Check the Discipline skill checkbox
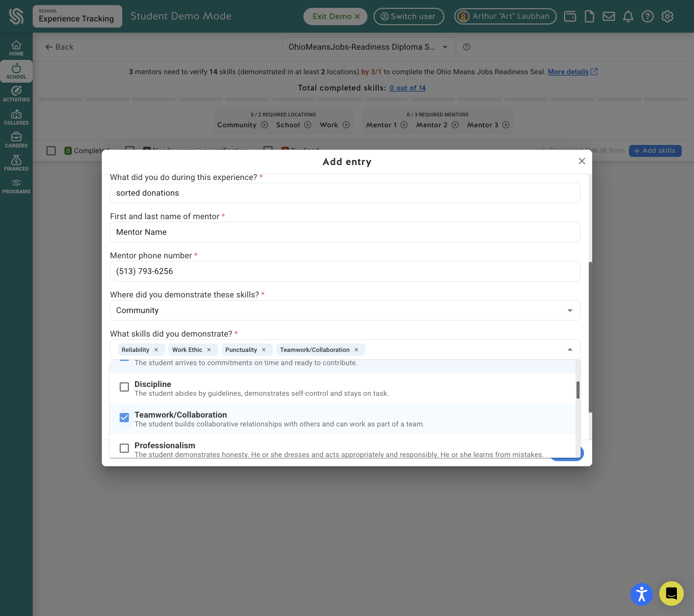This screenshot has height=616, width=694. [124, 387]
